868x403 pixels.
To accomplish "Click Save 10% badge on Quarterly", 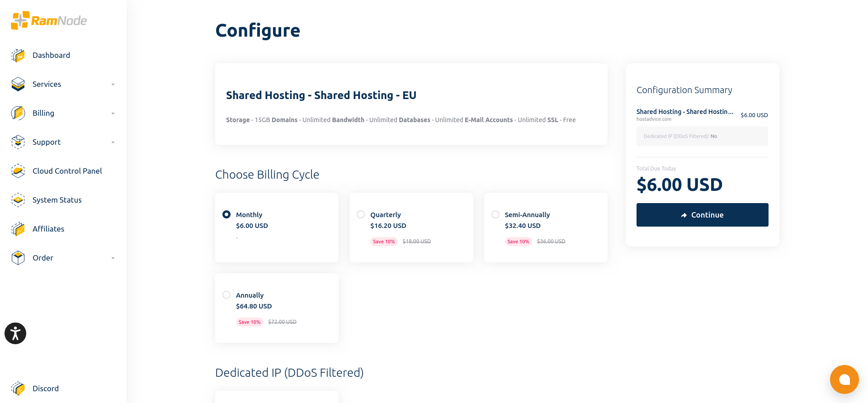I will coord(384,242).
